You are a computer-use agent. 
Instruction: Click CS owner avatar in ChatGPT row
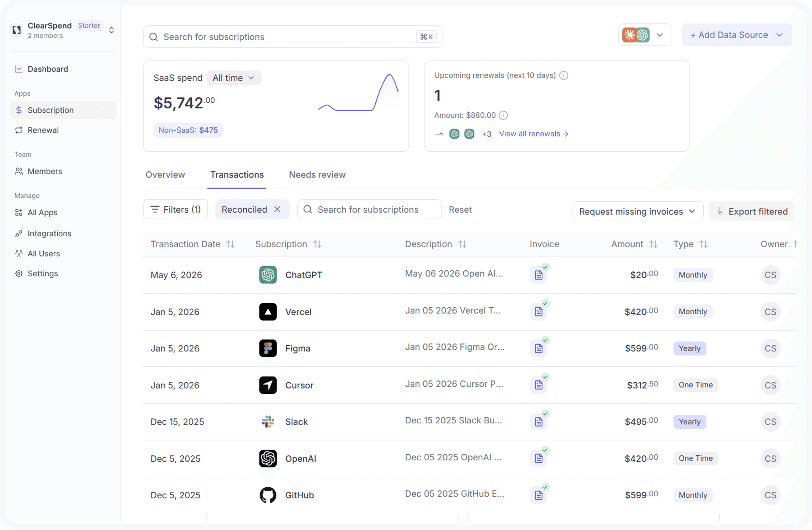click(x=771, y=275)
